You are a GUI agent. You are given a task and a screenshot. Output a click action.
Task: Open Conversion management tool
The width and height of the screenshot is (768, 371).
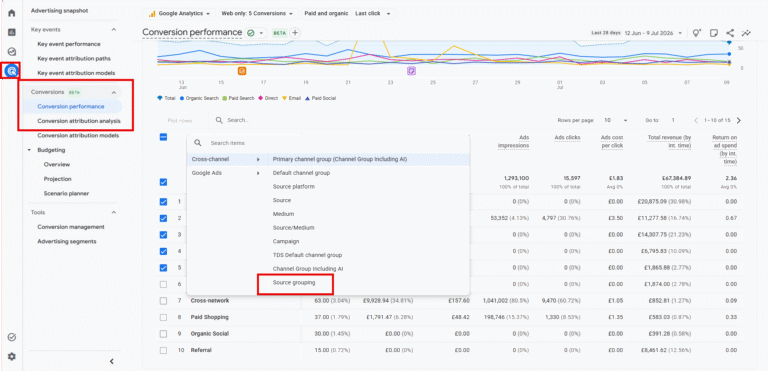tap(71, 227)
